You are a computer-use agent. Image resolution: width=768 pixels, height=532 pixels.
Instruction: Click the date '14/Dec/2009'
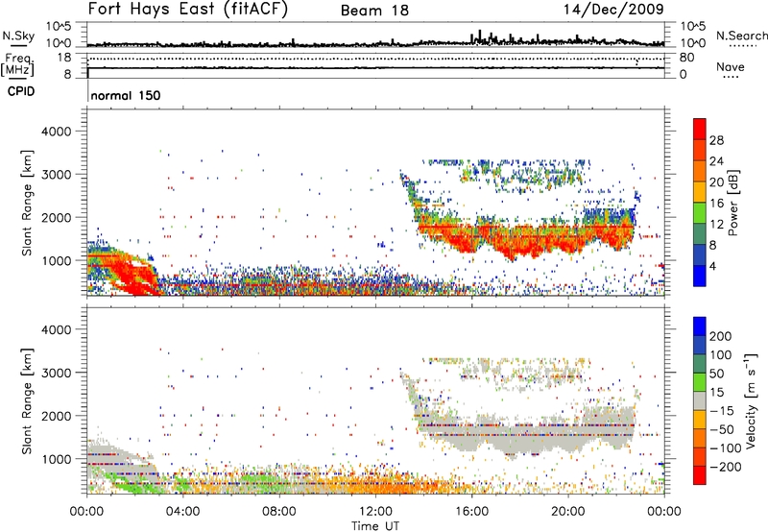coord(613,9)
